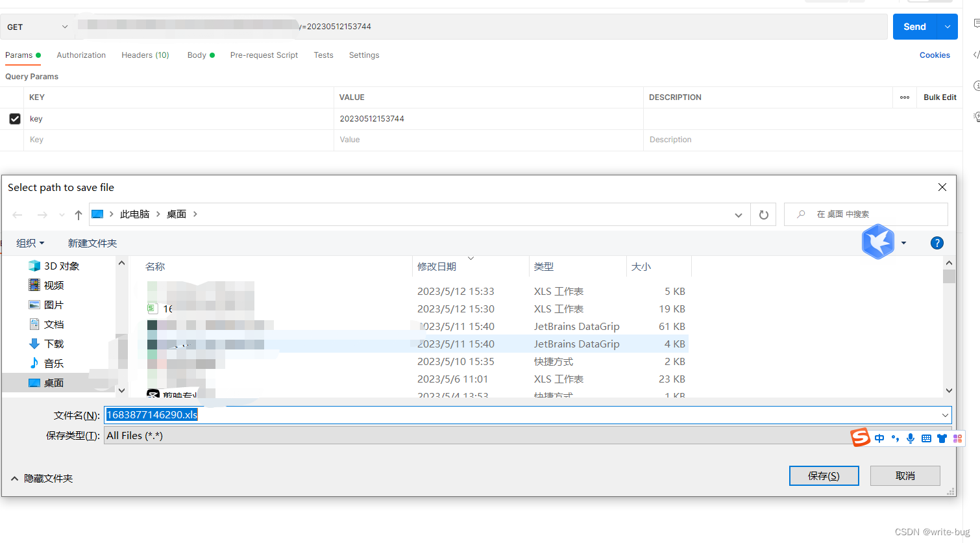Open the Sogou on-screen keyboard
Viewport: 980px width, 543px height.
(x=926, y=438)
